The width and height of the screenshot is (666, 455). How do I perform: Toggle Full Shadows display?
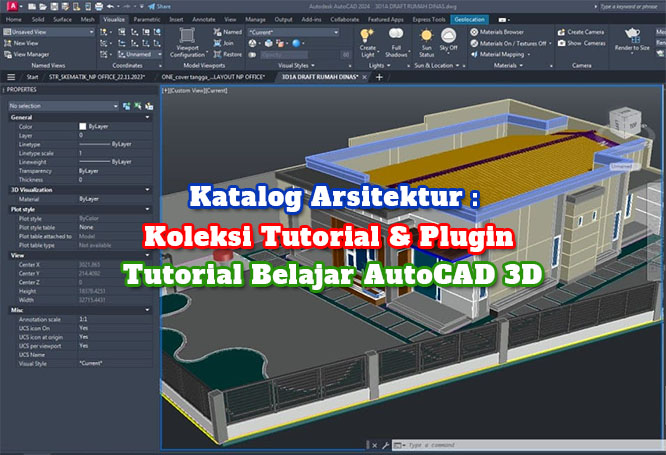click(396, 42)
